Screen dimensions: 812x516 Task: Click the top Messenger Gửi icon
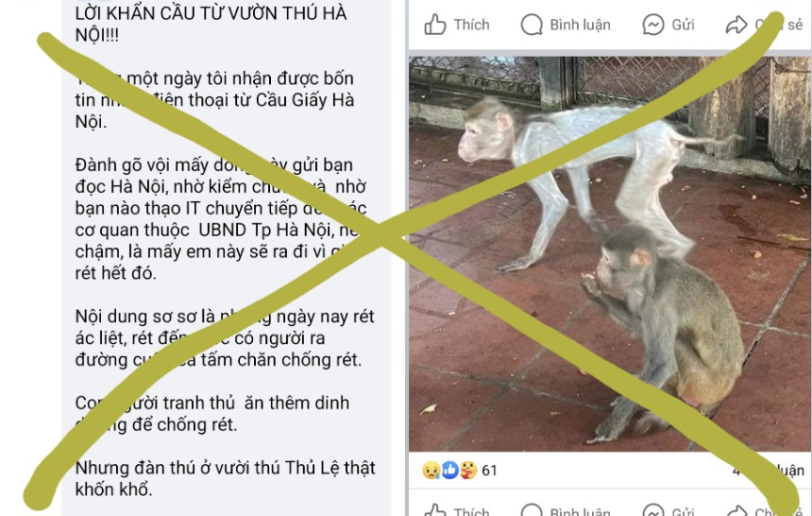coord(653,25)
